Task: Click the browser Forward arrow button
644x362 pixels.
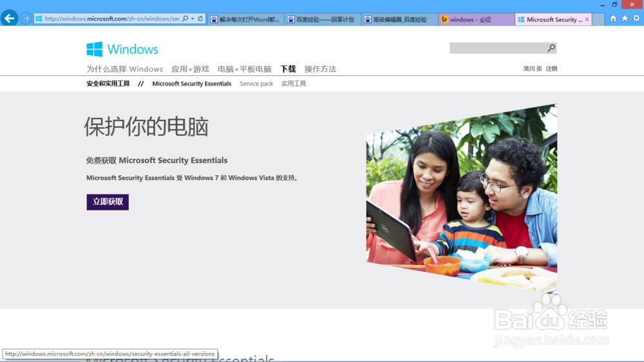Action: point(26,19)
